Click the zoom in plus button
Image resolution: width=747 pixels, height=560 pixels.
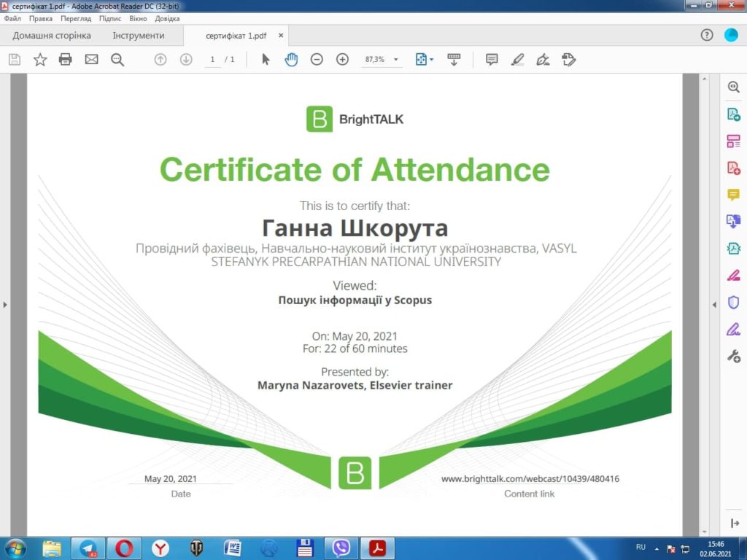click(342, 60)
